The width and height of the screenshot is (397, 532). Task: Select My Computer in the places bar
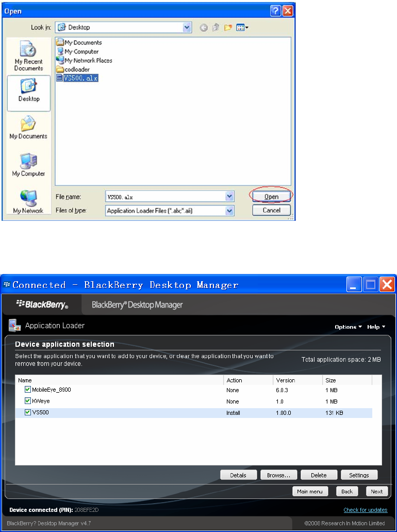[x=28, y=165]
